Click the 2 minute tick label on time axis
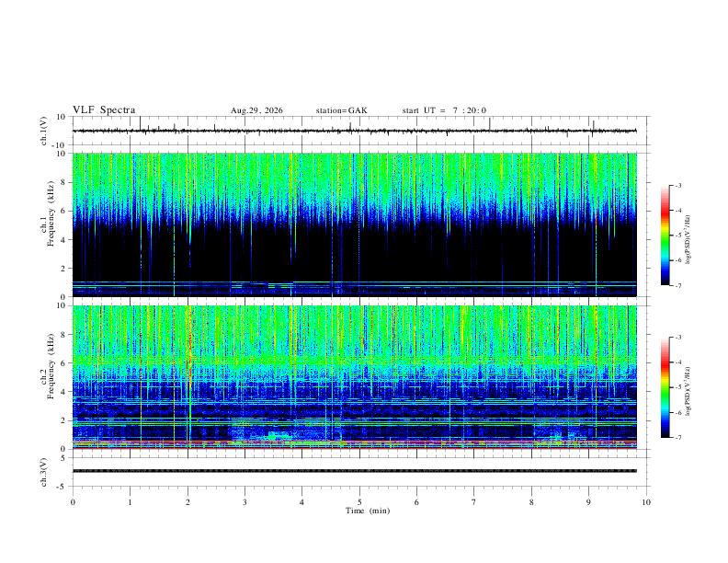This screenshot has width=728, height=563. click(x=188, y=502)
